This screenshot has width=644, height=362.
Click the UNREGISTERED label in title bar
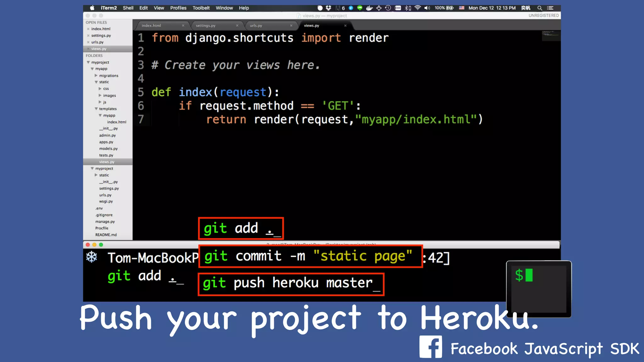tap(543, 15)
